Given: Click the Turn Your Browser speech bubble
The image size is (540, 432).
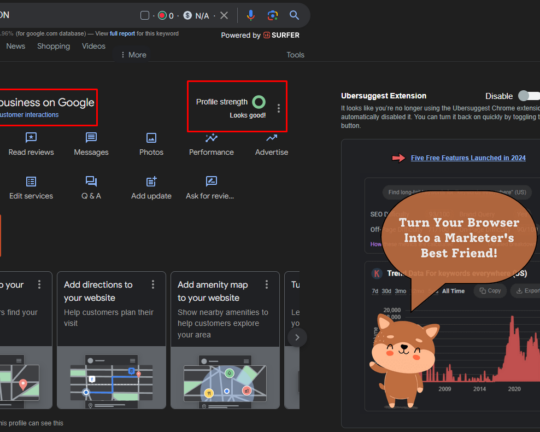Looking at the screenshot, I should (459, 238).
